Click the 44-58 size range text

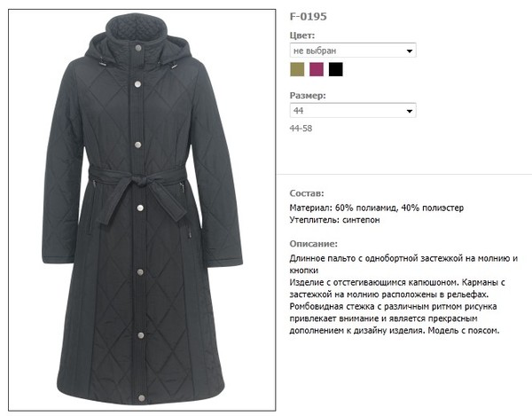(x=301, y=129)
